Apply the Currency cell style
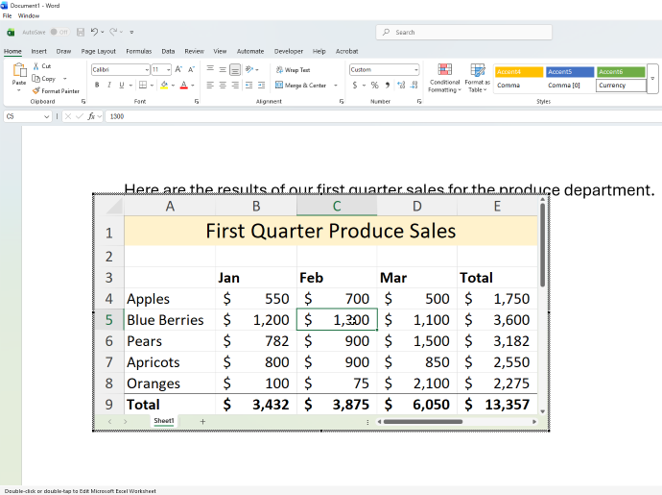Viewport: 662px width, 495px height. [x=621, y=85]
